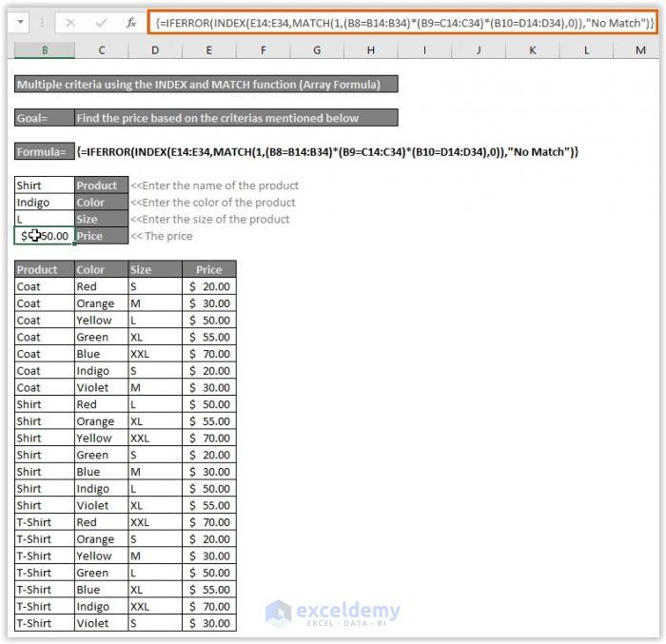Select column D header
Screen dimensions: 666x644
pyautogui.click(x=155, y=50)
